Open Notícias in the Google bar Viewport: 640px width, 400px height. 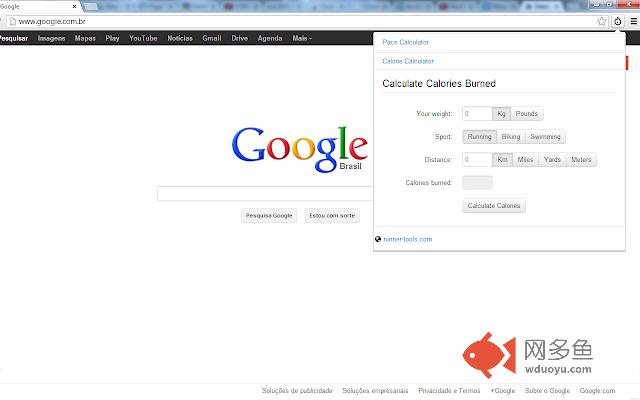pyautogui.click(x=180, y=38)
